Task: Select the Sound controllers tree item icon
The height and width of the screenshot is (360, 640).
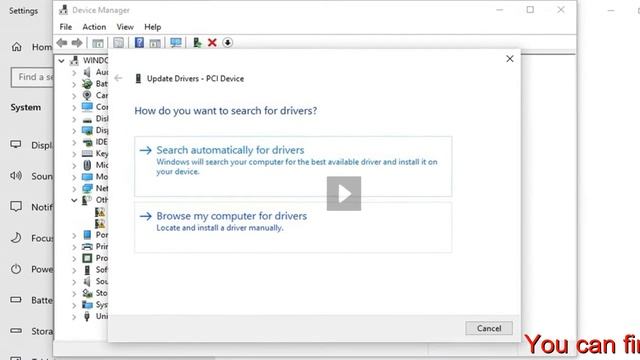Action: [87, 281]
